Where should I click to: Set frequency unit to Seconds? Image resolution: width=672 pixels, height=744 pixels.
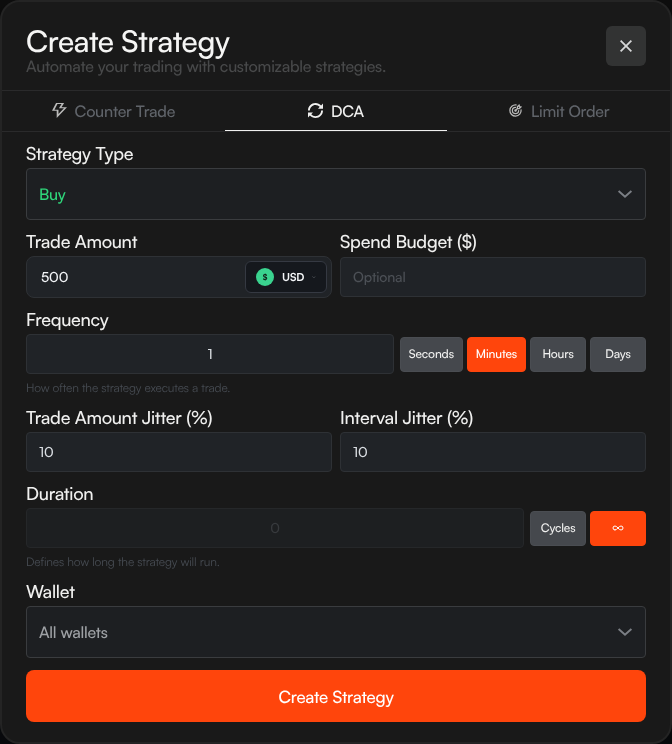click(431, 354)
